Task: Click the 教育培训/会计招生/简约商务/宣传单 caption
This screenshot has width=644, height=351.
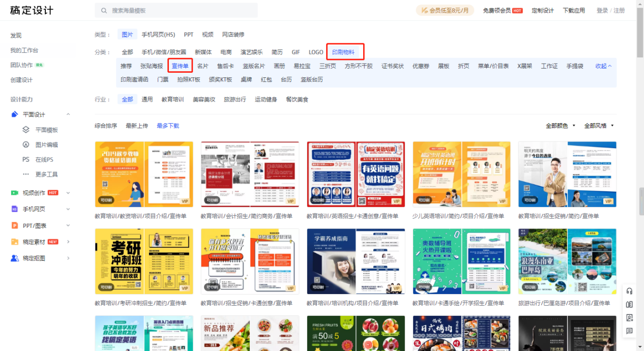Action: [x=247, y=216]
